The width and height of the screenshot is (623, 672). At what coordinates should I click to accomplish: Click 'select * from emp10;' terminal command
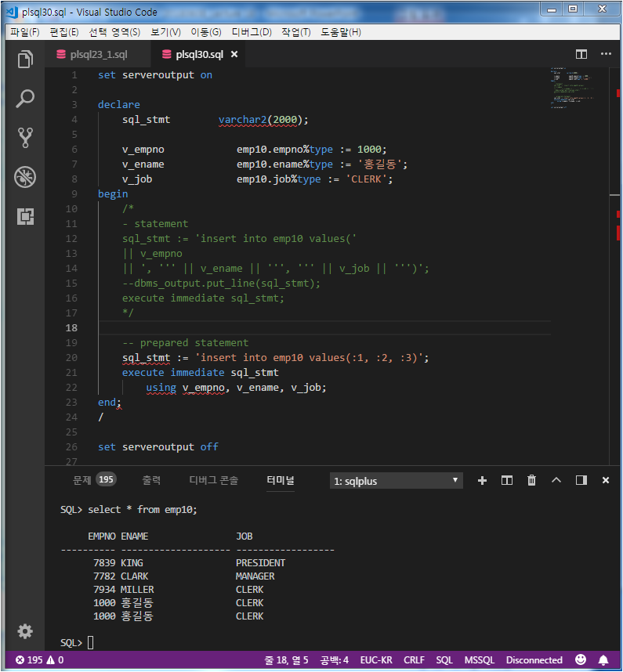tap(143, 510)
